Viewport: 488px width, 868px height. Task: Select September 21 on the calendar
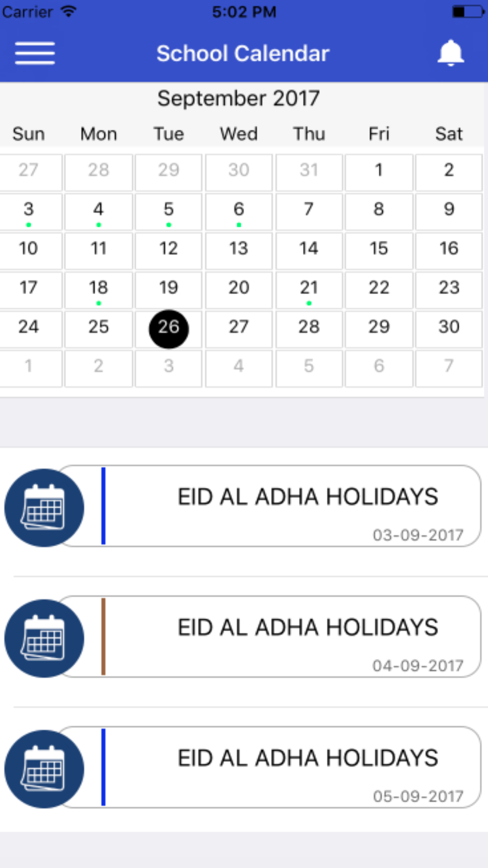(309, 290)
